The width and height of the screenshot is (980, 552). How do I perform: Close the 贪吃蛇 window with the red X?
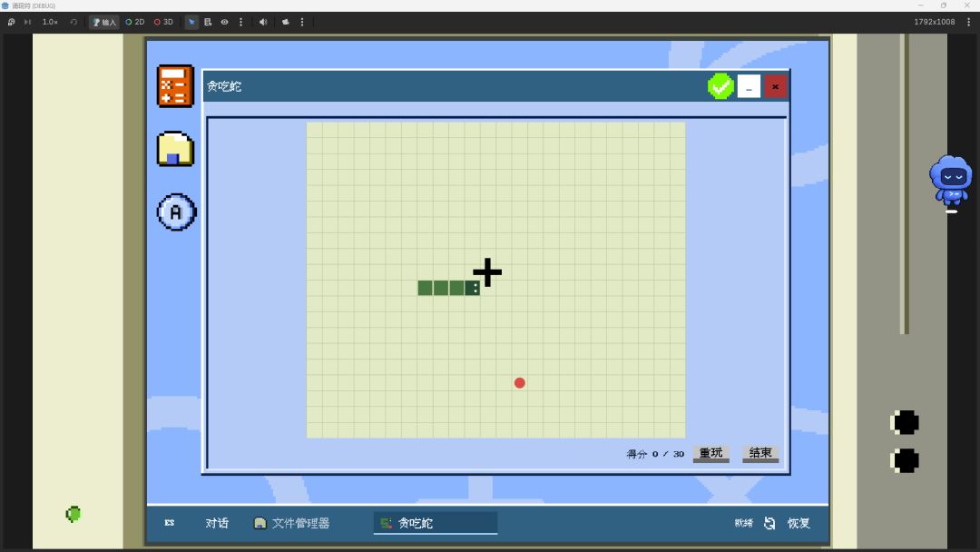[x=775, y=86]
